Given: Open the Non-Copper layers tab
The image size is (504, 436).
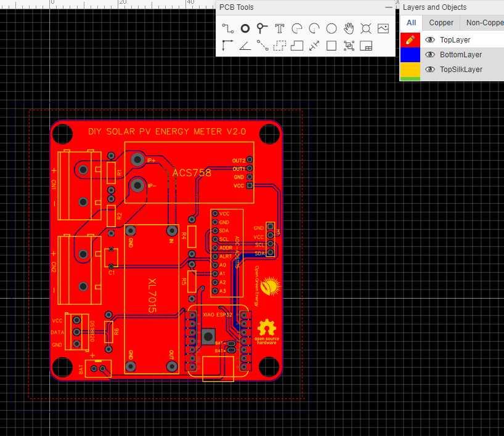Looking at the screenshot, I should [484, 23].
